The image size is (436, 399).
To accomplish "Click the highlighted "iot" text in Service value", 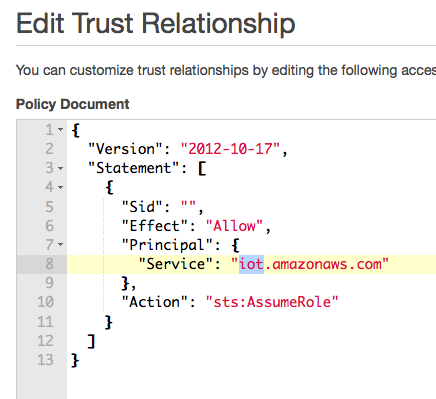I will [x=251, y=264].
